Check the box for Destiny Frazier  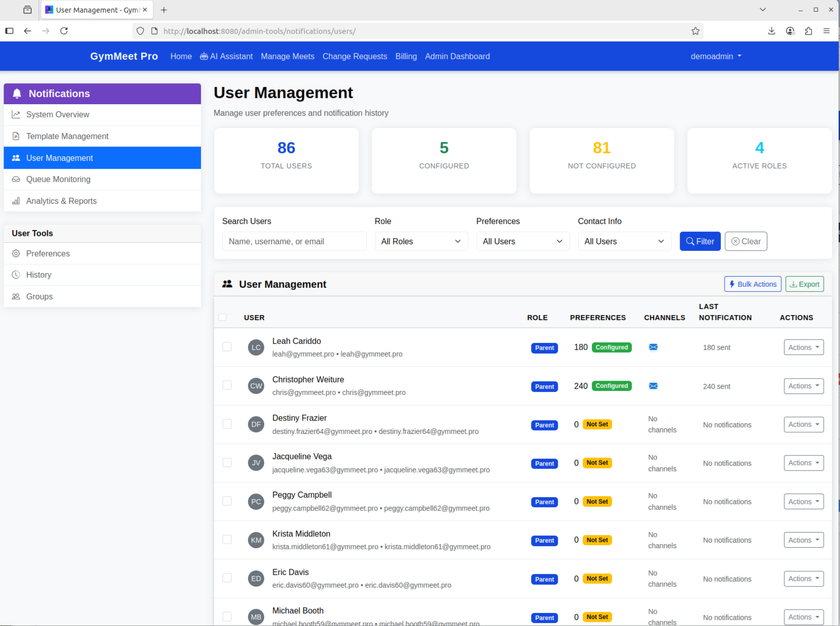227,424
